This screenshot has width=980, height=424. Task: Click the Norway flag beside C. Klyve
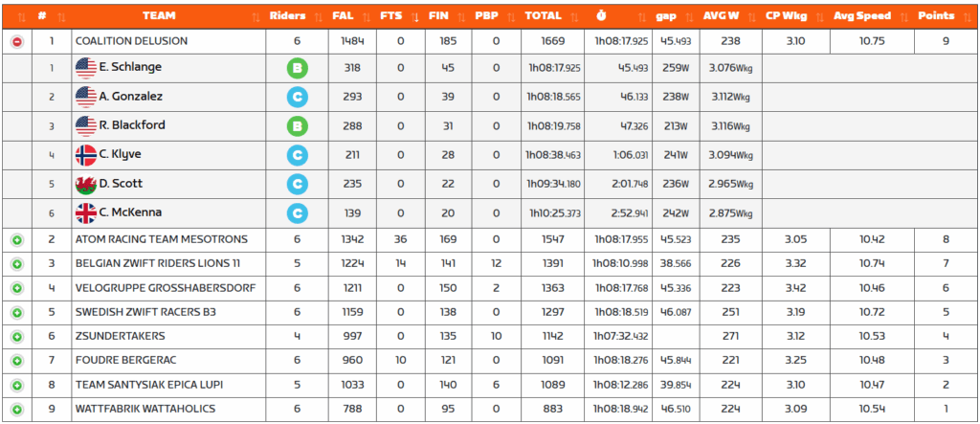coord(85,155)
